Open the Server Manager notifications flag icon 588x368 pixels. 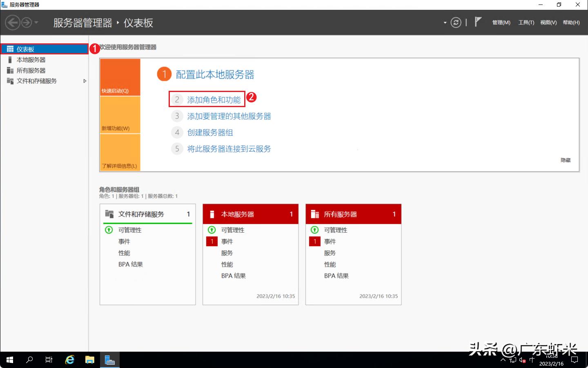477,22
